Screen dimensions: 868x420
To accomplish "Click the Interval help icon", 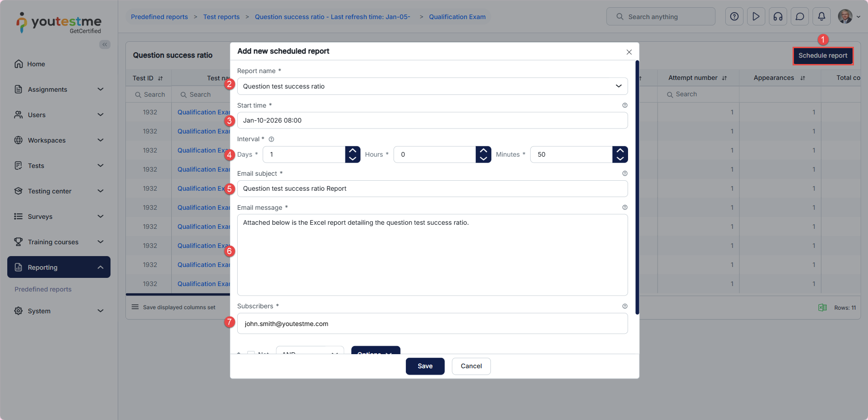I will pyautogui.click(x=271, y=139).
